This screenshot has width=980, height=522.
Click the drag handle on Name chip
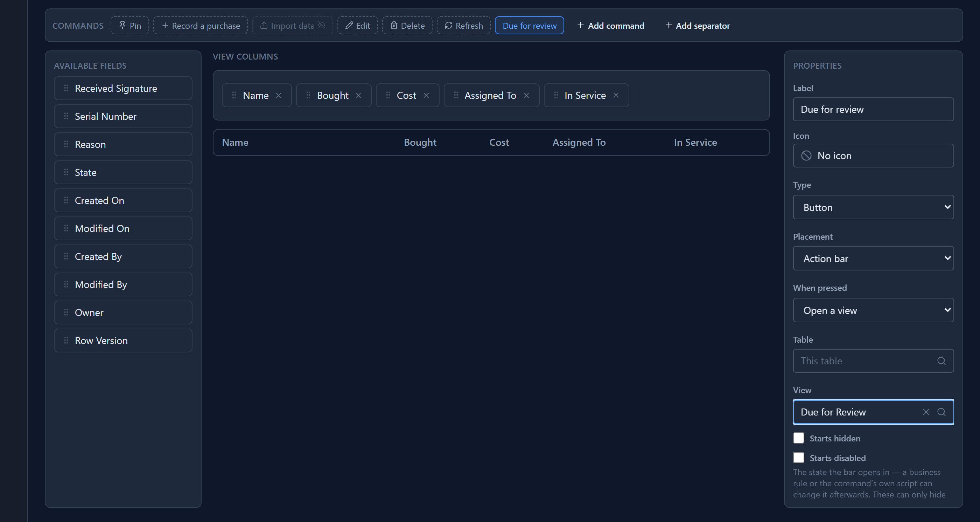234,95
